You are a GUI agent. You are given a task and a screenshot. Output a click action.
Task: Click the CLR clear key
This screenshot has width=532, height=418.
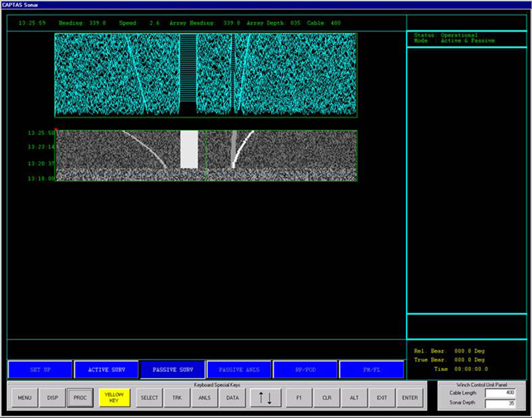tap(327, 398)
